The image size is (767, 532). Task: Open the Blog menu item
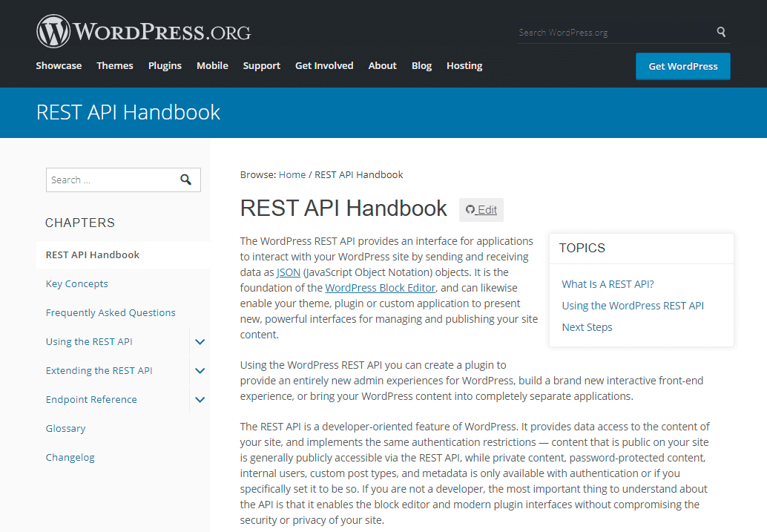click(421, 65)
